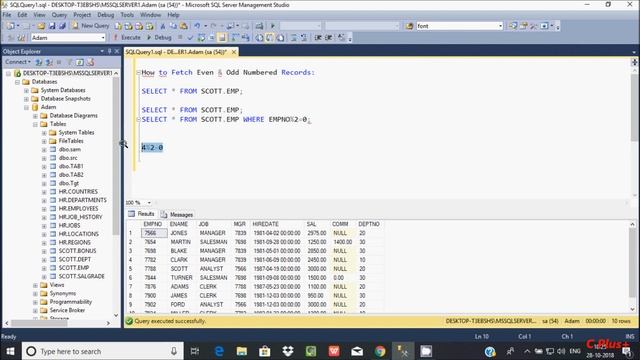Collapse the Tables folder node
Image resolution: width=640 pixels, height=360 pixels.
(x=36, y=124)
